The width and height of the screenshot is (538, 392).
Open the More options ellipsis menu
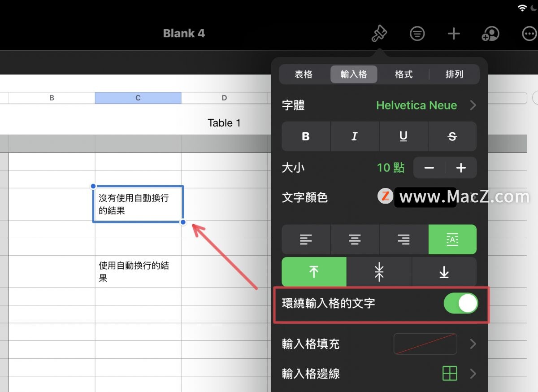point(529,34)
